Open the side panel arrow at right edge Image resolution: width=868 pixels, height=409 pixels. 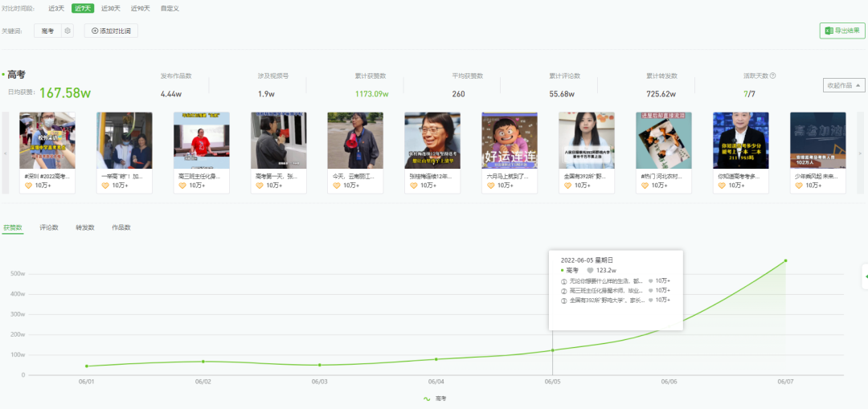click(x=864, y=276)
